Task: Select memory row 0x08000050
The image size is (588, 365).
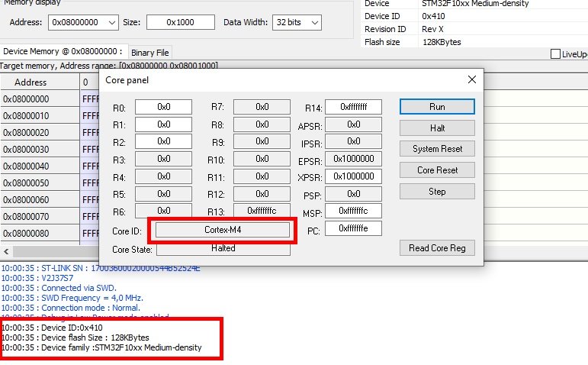Action: 40,182
